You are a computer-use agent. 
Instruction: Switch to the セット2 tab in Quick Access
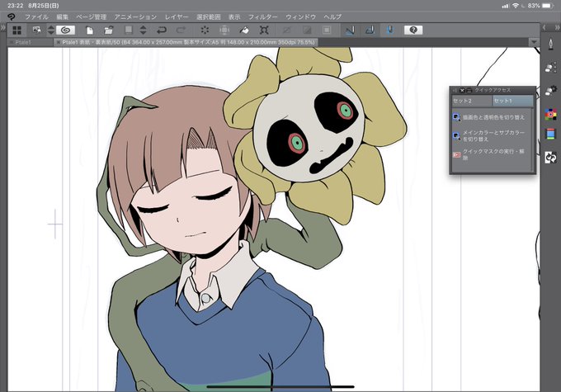472,101
